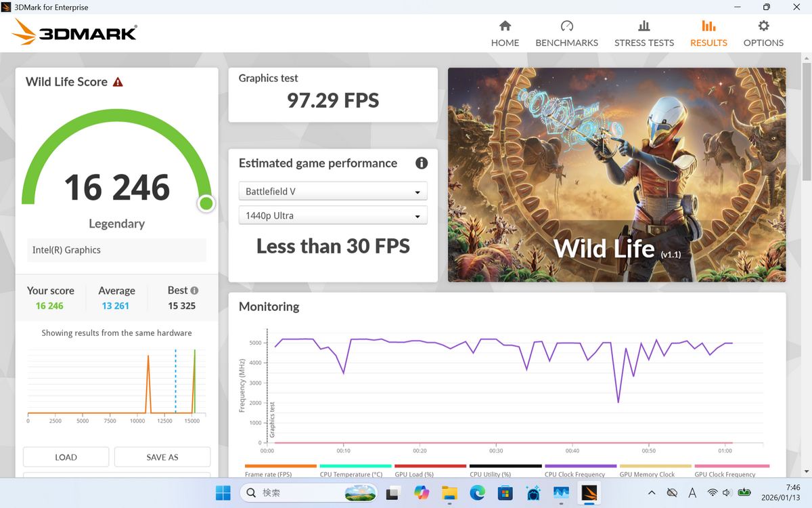This screenshot has width=812, height=508.
Task: Click the average score 13 261
Action: pos(116,306)
